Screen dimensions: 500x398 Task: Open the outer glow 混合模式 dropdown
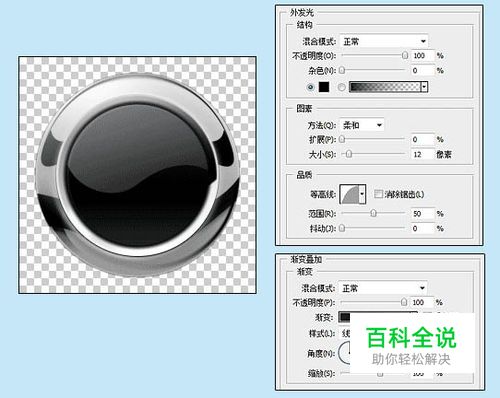tap(384, 42)
